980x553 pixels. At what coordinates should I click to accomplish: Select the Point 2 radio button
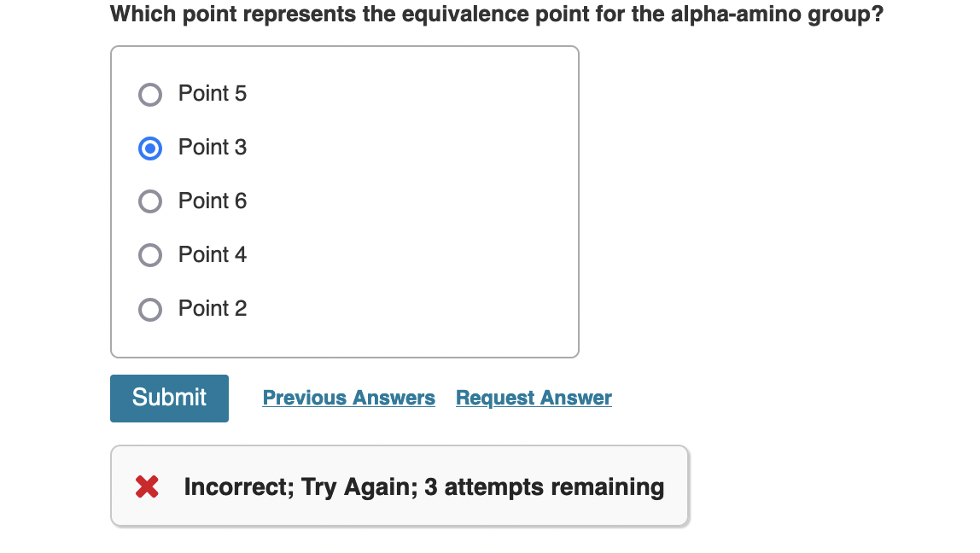tap(150, 310)
